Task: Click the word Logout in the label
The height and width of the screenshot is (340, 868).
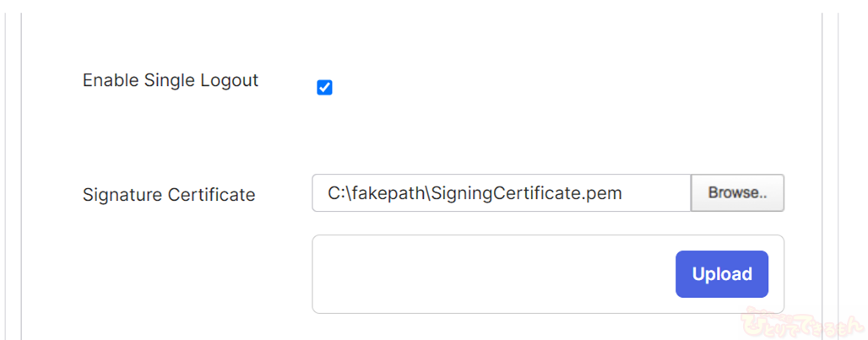Action: pos(230,81)
